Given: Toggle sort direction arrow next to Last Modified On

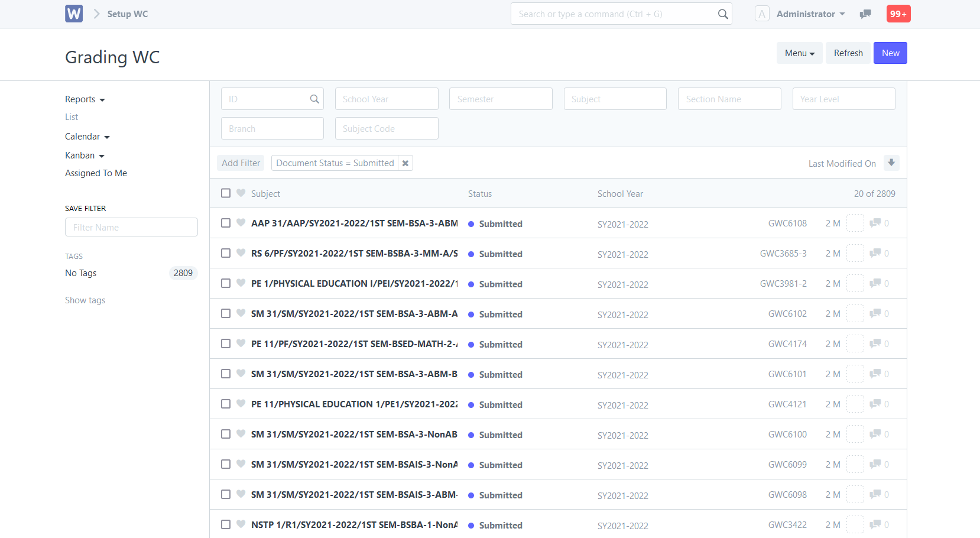Looking at the screenshot, I should [891, 163].
